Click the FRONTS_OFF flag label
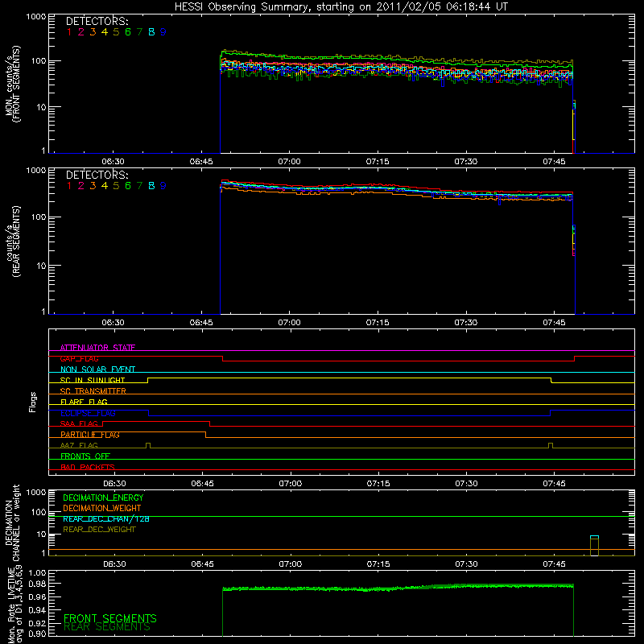644x644 pixels. click(85, 456)
